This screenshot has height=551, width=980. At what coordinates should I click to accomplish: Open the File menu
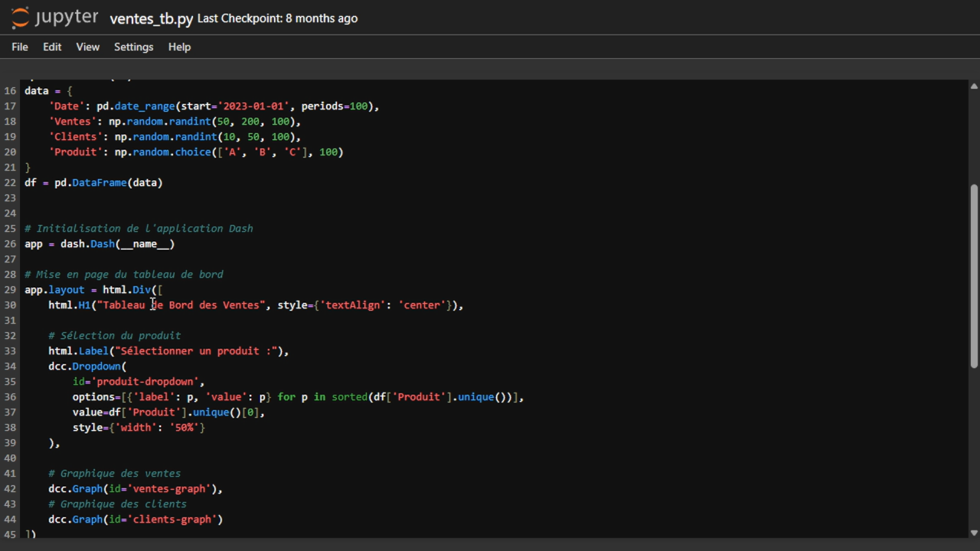pyautogui.click(x=20, y=47)
